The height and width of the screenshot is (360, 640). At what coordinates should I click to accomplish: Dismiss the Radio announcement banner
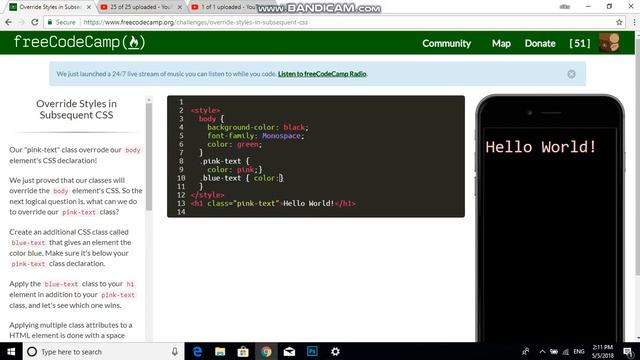[x=571, y=74]
